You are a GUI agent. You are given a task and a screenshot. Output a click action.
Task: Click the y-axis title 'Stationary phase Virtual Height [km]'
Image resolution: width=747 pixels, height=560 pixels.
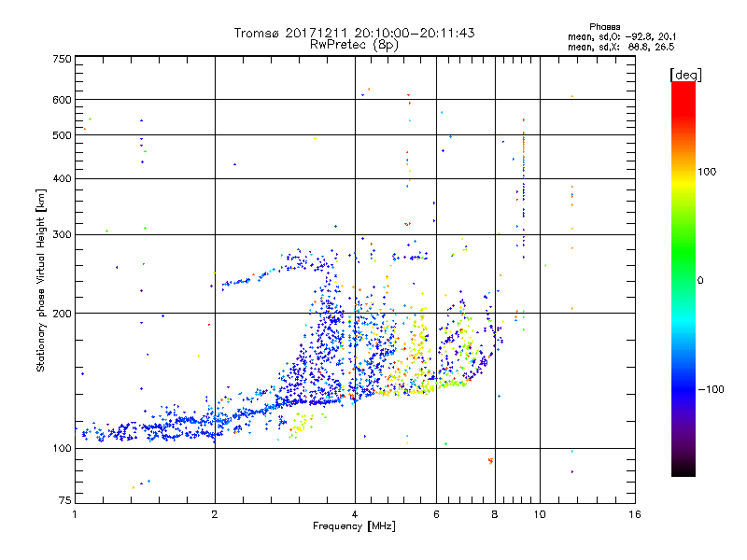40,280
